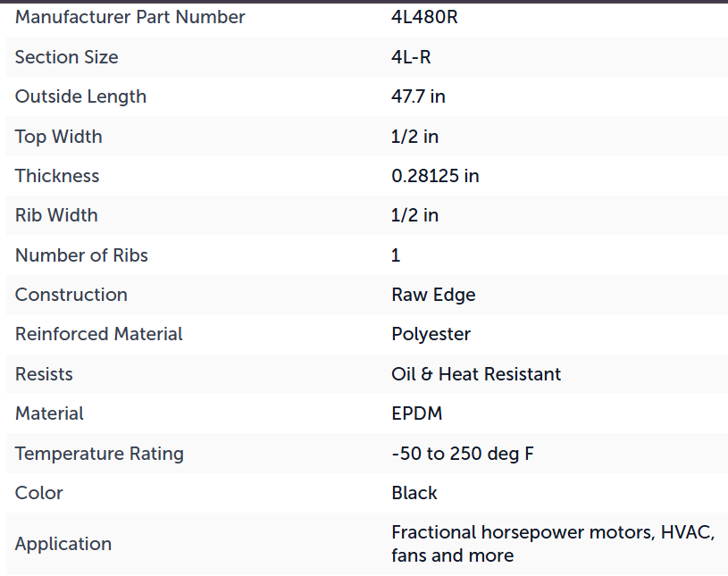Click the Section Size label
The image size is (728, 576).
67,57
